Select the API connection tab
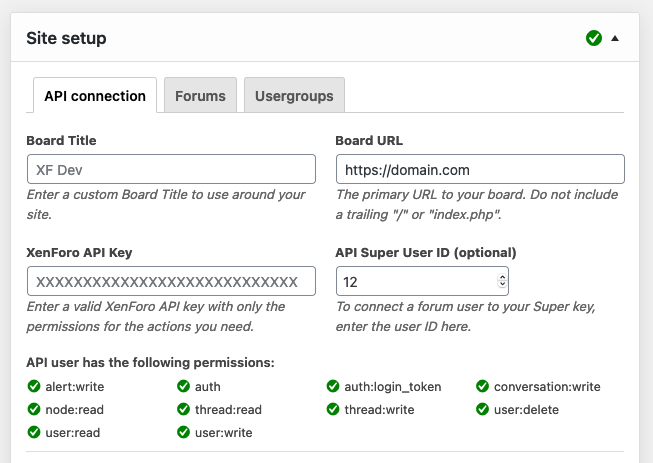653x463 pixels. [95, 96]
